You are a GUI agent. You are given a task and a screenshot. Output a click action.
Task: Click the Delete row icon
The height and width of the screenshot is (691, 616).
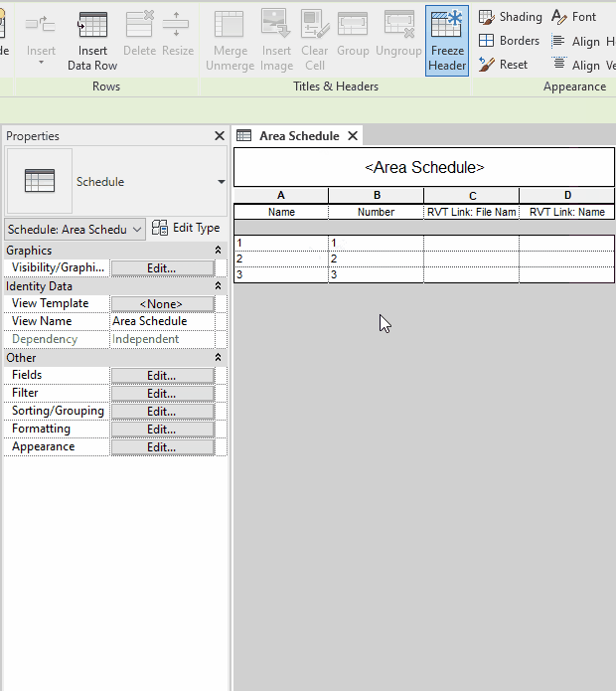[x=139, y=24]
